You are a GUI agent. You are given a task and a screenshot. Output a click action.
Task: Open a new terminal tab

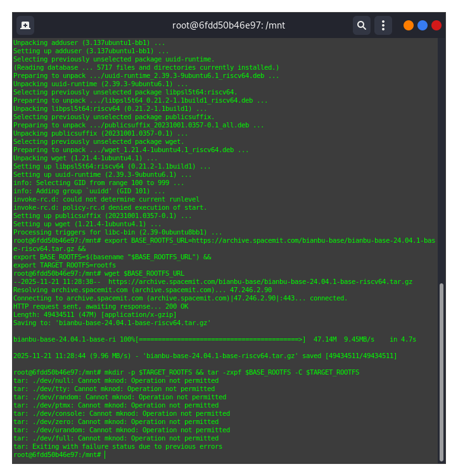[25, 25]
